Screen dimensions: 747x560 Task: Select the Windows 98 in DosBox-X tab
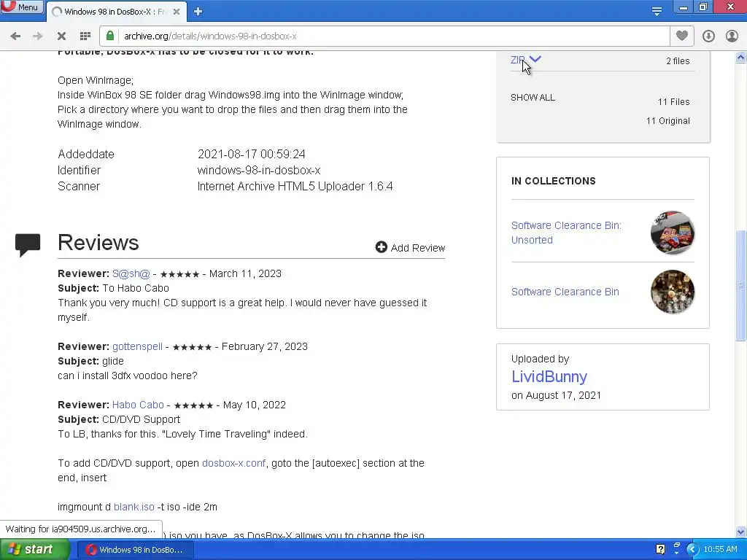click(x=116, y=12)
